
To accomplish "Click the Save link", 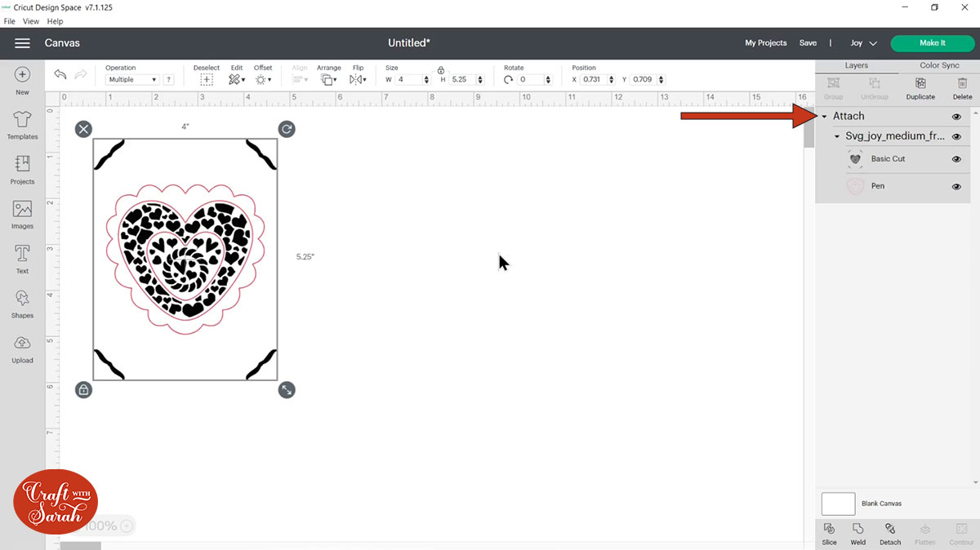I will click(808, 43).
